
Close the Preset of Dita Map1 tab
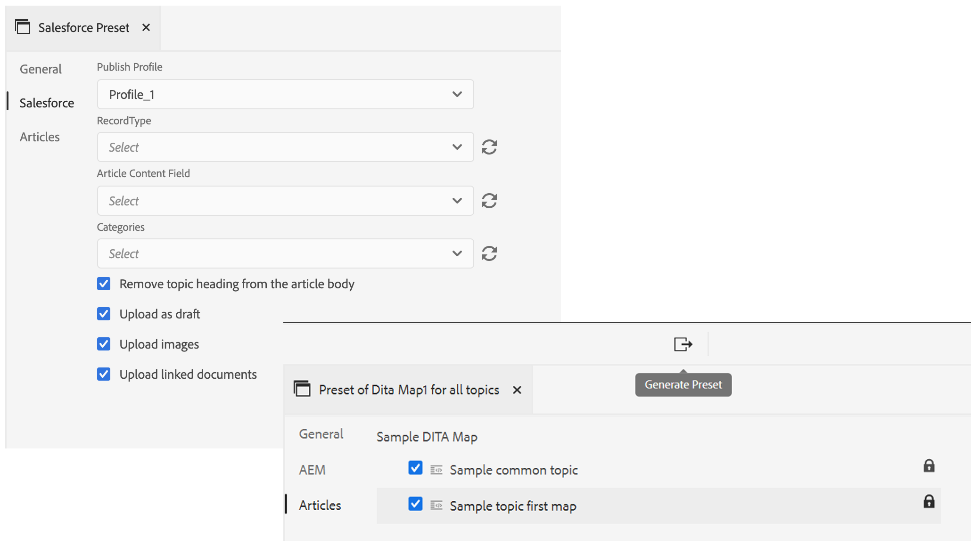point(517,390)
